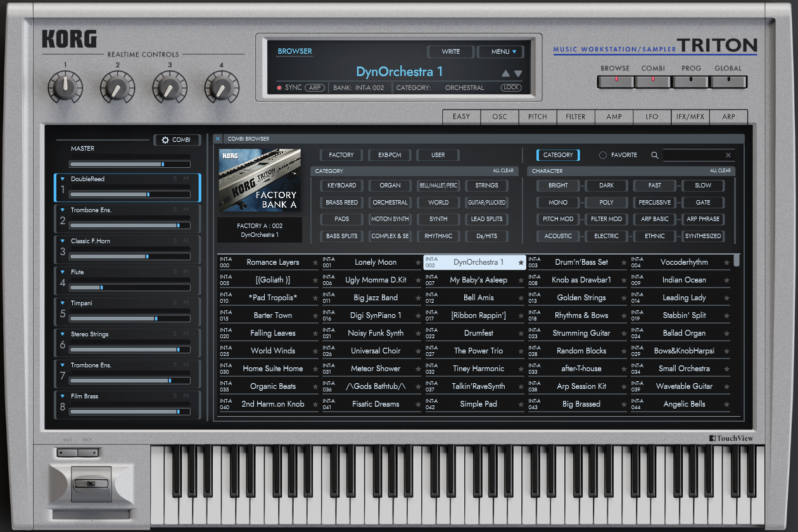
Task: Favorite the Romance Layers star
Action: pos(315,262)
